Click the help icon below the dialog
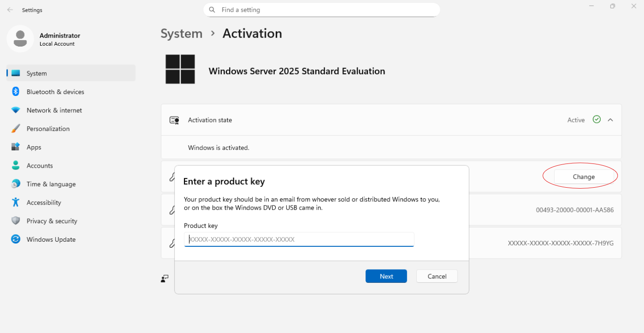 (x=165, y=279)
